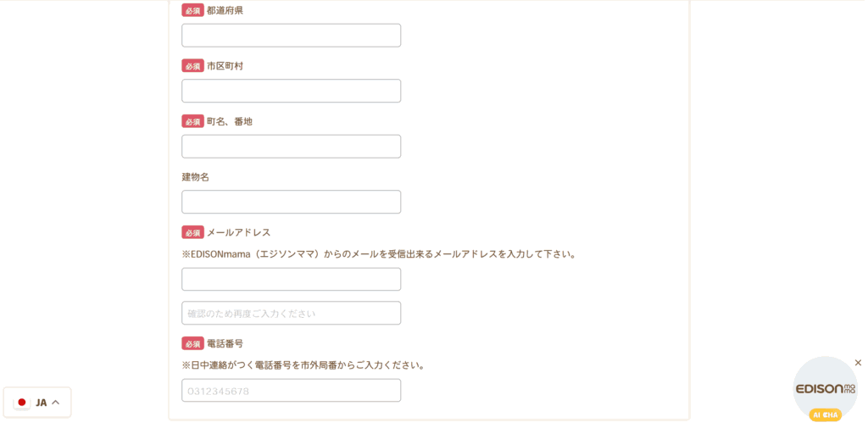This screenshot has height=428, width=868.
Task: Click the 必須 badge beside 町名、番地
Action: 192,121
